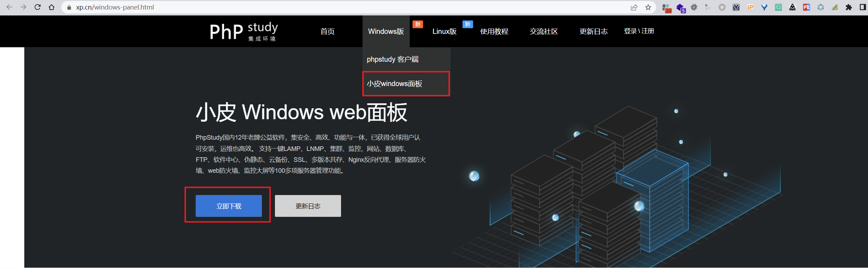Open the browser home page icon

[x=52, y=7]
